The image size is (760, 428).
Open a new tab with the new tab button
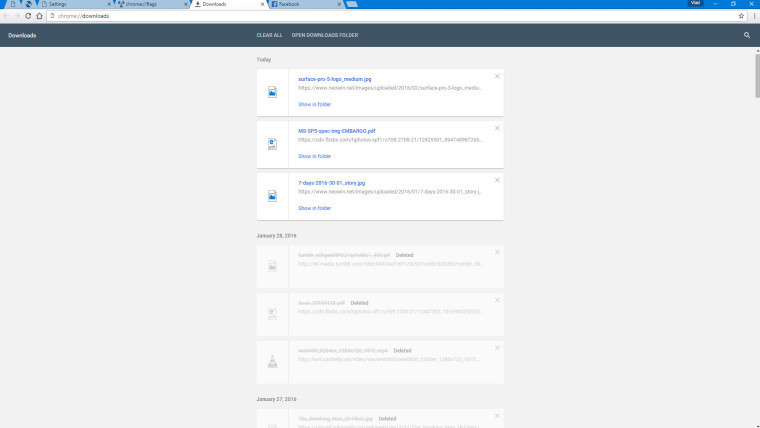[352, 4]
